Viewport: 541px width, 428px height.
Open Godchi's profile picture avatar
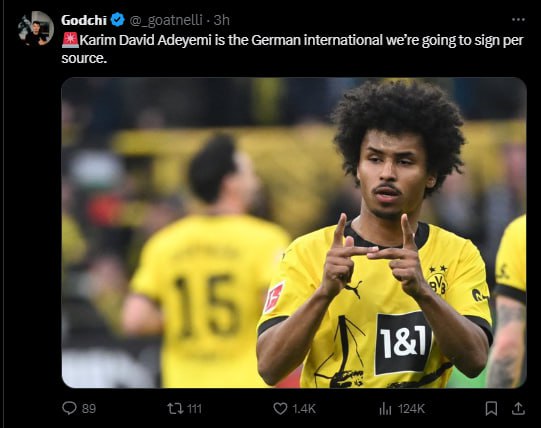pyautogui.click(x=36, y=29)
